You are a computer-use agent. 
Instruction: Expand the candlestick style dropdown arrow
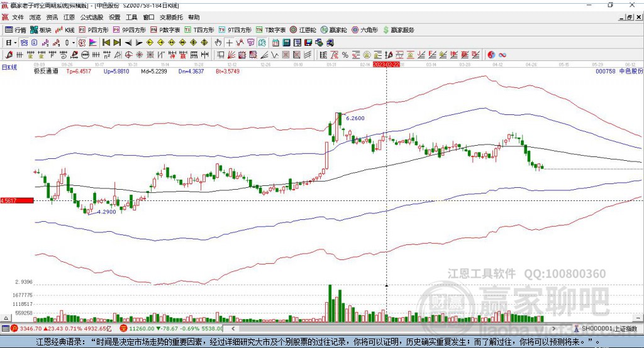(74, 43)
